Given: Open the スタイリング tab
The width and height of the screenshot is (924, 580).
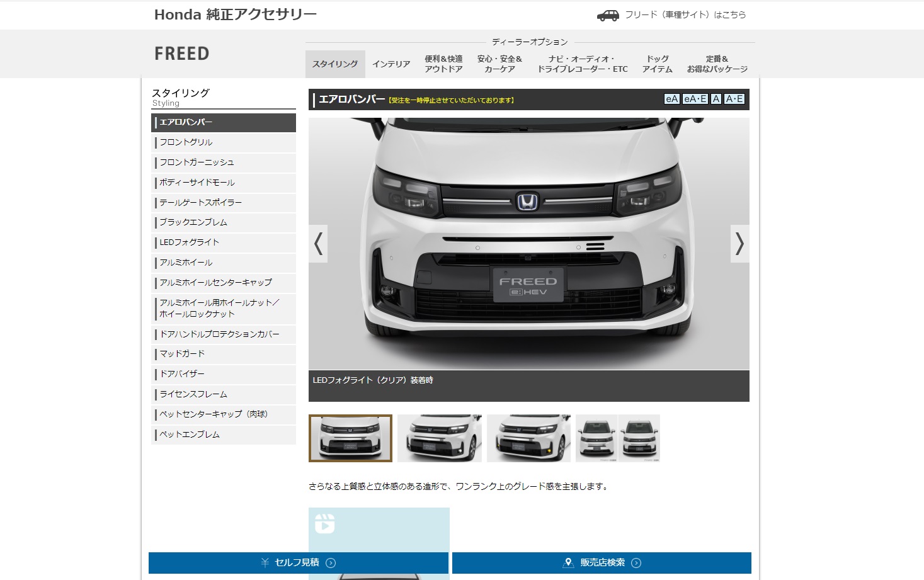Looking at the screenshot, I should tap(335, 64).
